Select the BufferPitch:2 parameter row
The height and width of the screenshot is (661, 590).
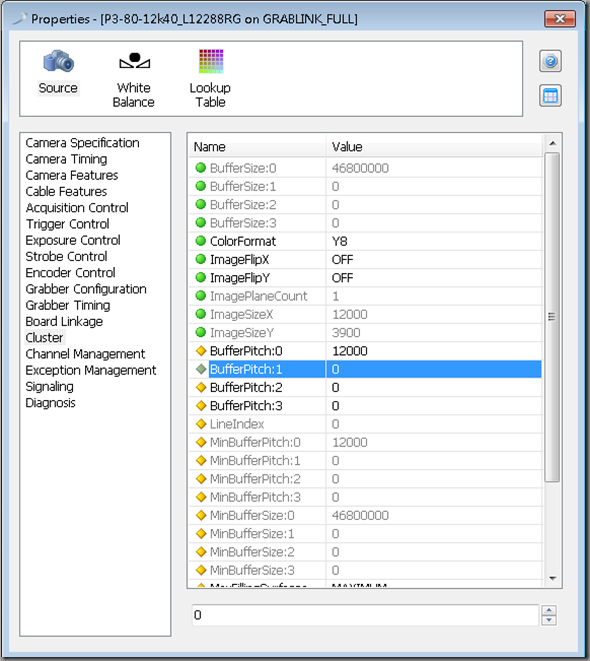pyautogui.click(x=365, y=387)
